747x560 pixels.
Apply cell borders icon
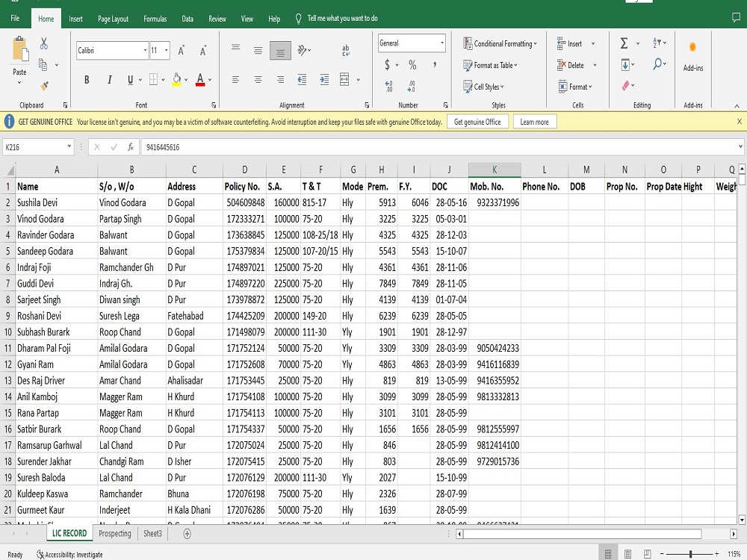click(153, 80)
